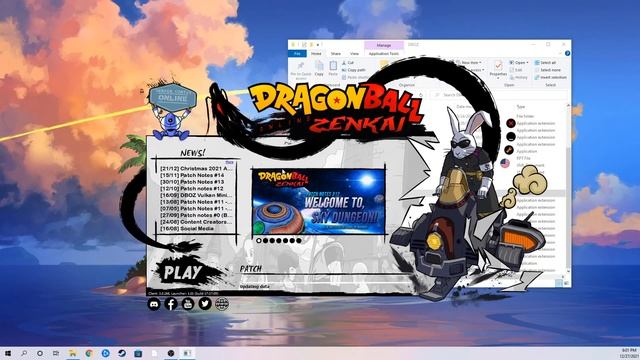Open news item Content Creators
640x360 pixels.
pyautogui.click(x=196, y=222)
